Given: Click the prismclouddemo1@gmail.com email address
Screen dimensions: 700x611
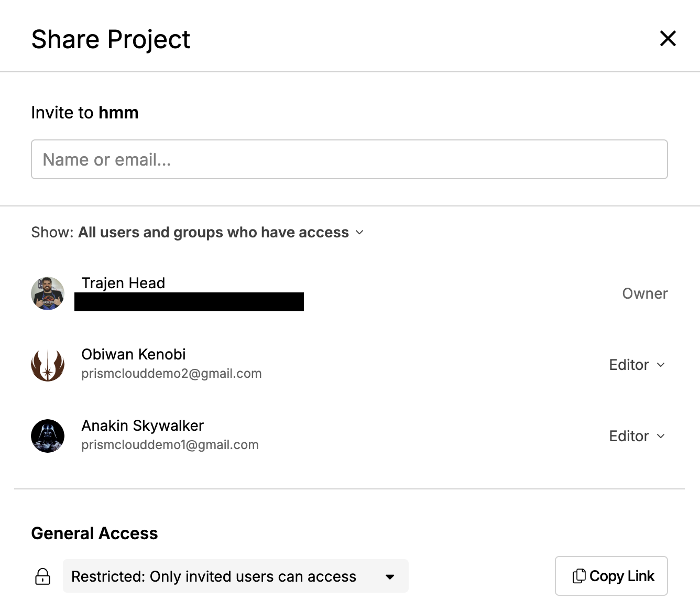Looking at the screenshot, I should [x=170, y=445].
